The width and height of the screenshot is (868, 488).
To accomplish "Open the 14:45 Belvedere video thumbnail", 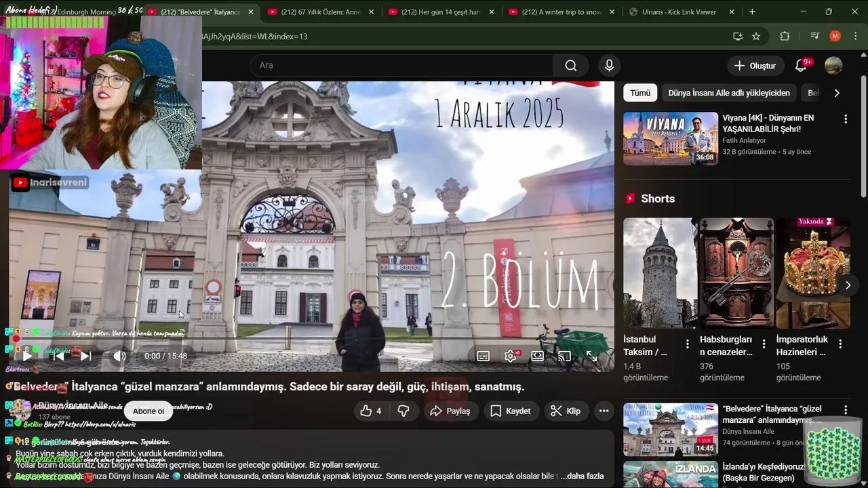I will coord(671,430).
